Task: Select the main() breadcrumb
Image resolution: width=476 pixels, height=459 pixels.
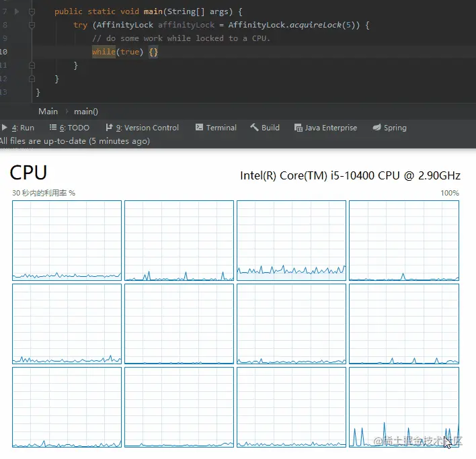Action: (x=86, y=112)
